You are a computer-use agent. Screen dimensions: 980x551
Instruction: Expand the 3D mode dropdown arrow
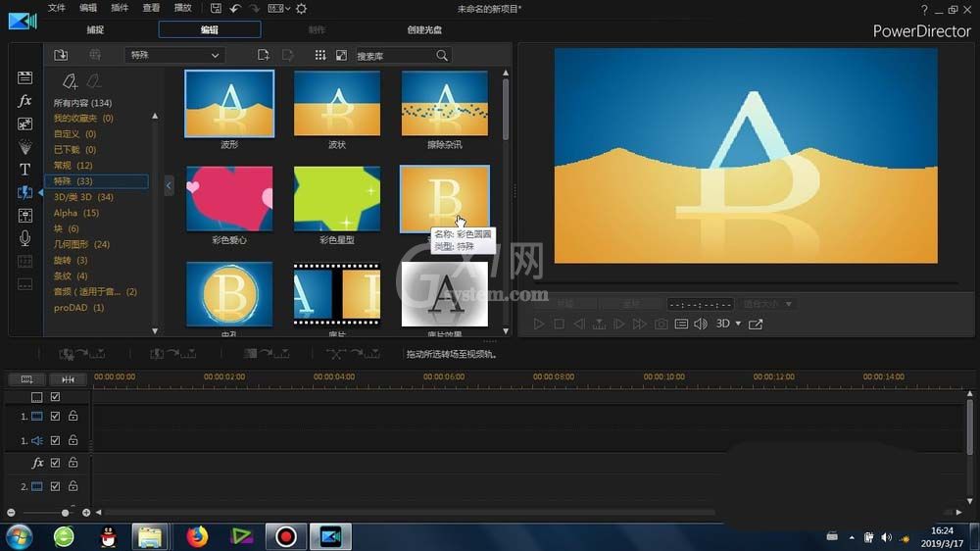tap(738, 324)
